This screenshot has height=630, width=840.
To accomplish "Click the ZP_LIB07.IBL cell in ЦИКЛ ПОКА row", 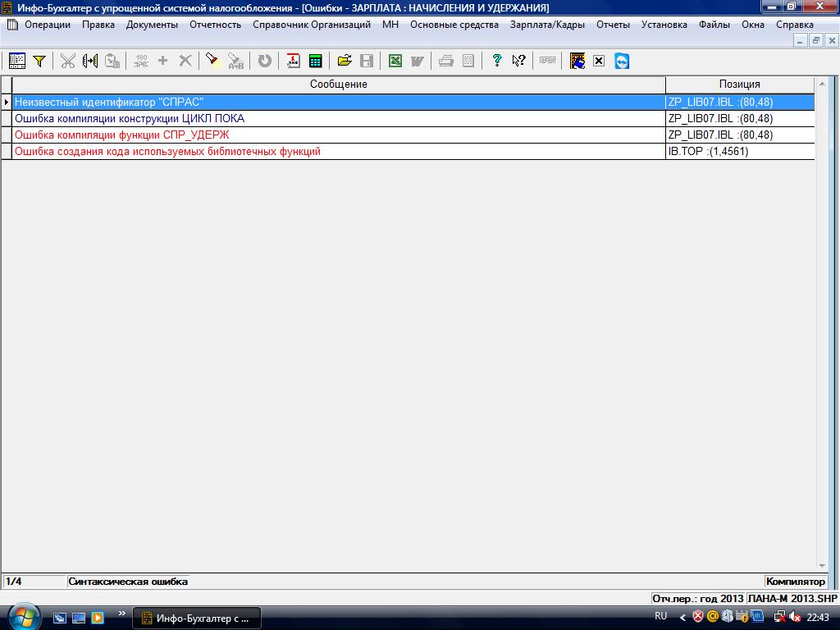I will [x=739, y=118].
